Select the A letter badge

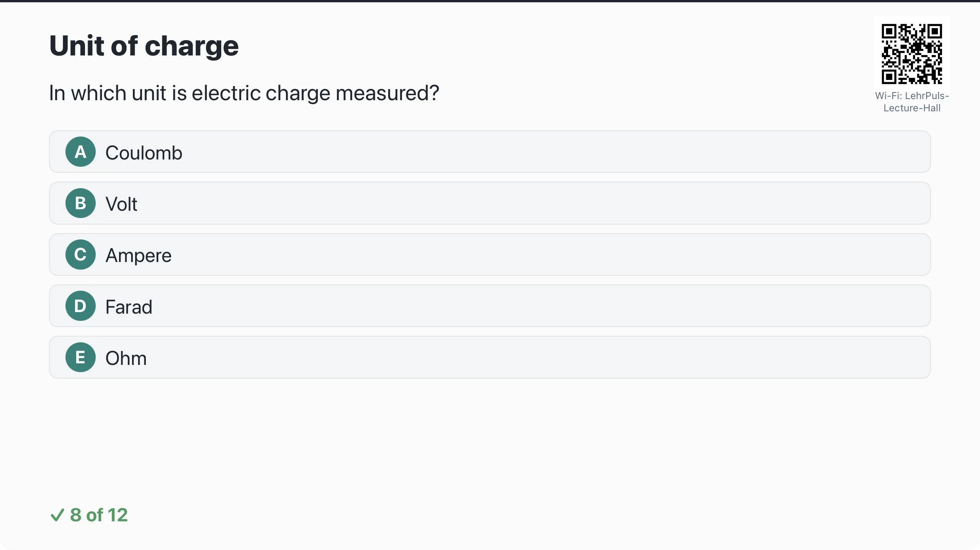[80, 152]
